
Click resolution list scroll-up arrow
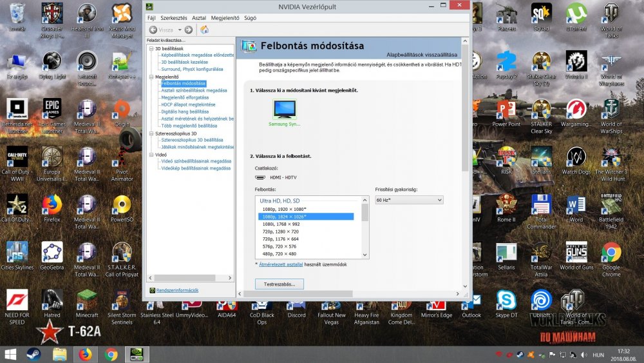coord(365,201)
